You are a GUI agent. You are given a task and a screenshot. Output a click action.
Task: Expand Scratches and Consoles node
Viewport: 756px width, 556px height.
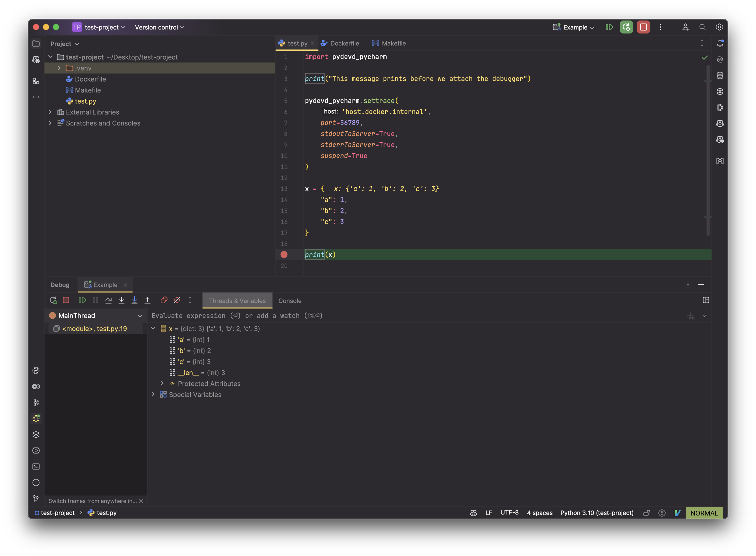(50, 123)
